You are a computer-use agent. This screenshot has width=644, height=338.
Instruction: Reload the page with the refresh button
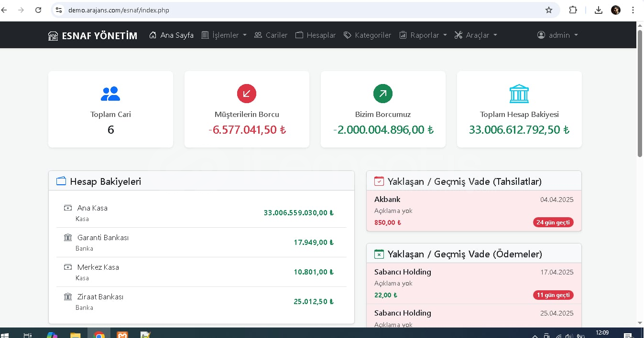coord(38,10)
